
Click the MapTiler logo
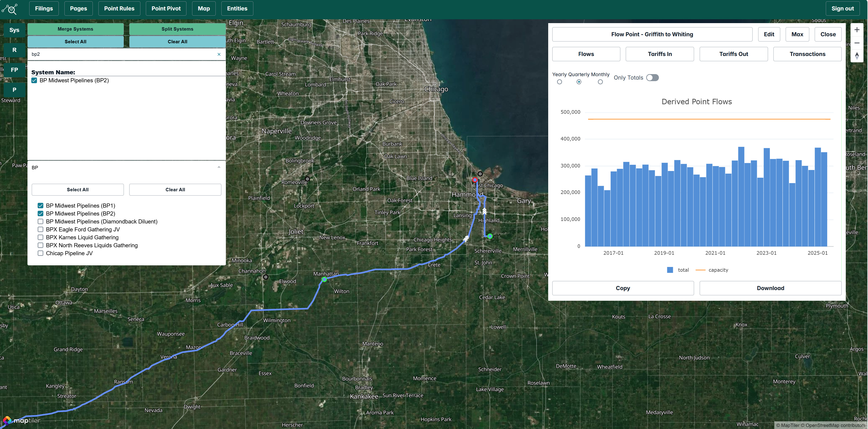pyautogui.click(x=22, y=421)
